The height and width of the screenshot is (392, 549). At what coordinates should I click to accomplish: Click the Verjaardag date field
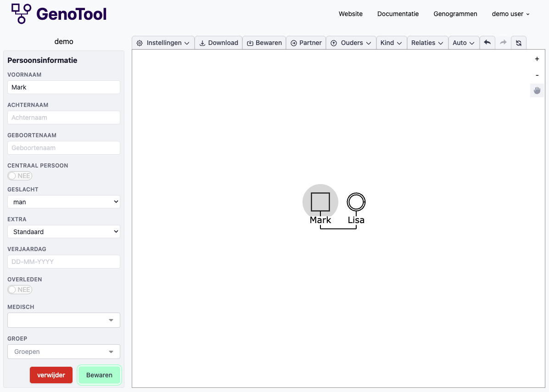64,262
